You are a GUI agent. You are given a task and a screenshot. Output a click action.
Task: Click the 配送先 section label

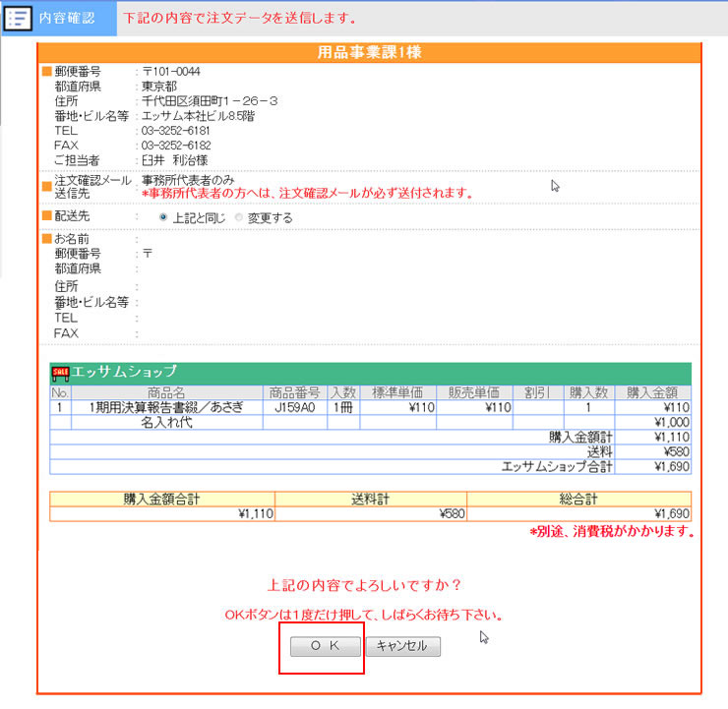tap(72, 215)
